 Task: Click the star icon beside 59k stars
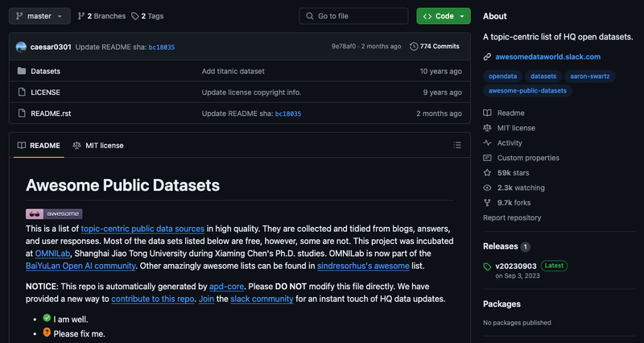click(x=487, y=172)
